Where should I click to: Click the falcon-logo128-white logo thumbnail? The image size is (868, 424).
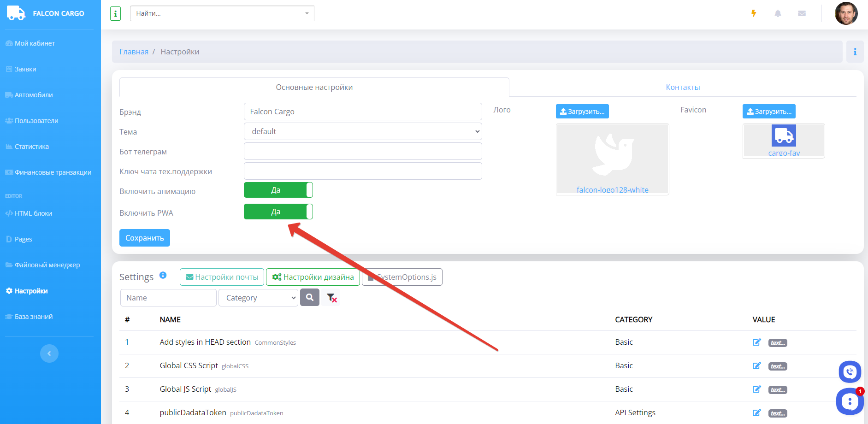(612, 159)
